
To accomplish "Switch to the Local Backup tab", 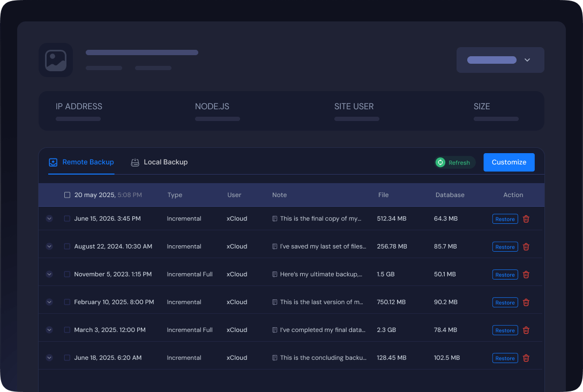I will (x=159, y=162).
